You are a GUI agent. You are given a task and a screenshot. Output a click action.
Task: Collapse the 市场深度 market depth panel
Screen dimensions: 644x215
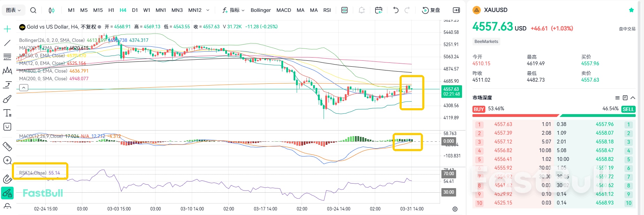(633, 98)
